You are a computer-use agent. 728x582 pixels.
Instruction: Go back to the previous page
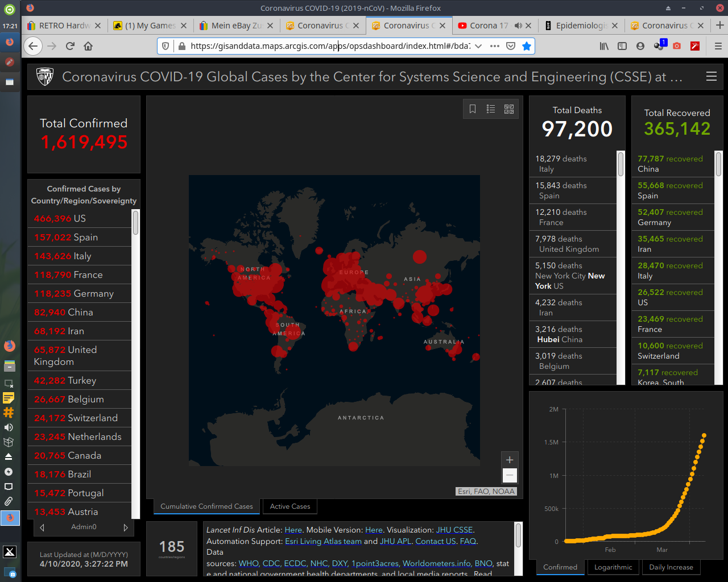click(34, 46)
